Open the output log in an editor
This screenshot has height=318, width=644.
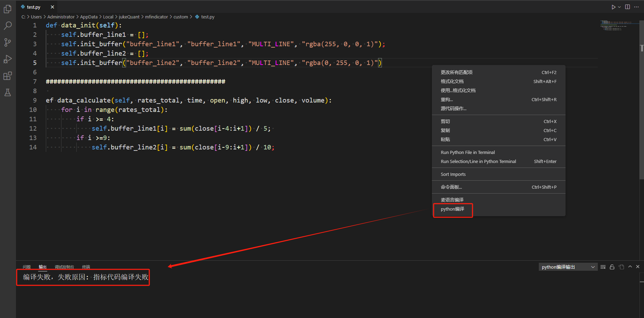point(621,267)
